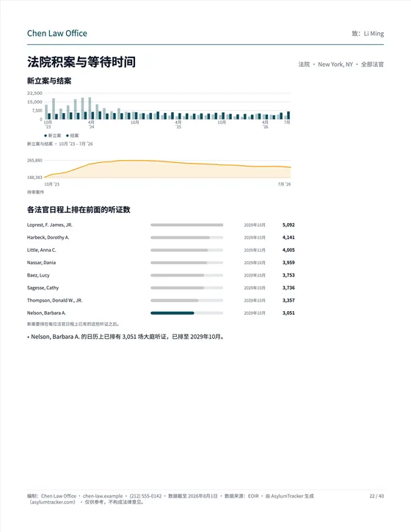Image resolution: width=411 pixels, height=532 pixels.
Task: Click judge name 'Harbeck, Dorothy A.'
Action: [x=48, y=238]
